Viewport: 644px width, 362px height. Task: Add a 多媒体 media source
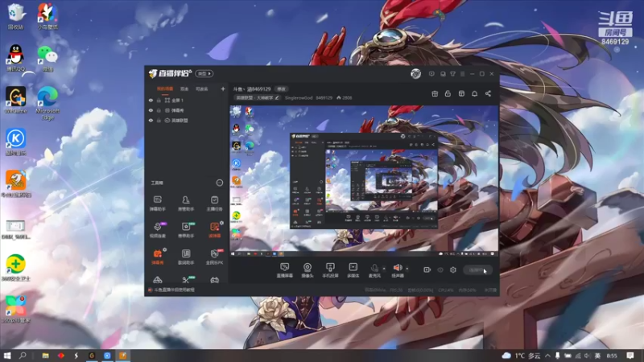tap(353, 270)
